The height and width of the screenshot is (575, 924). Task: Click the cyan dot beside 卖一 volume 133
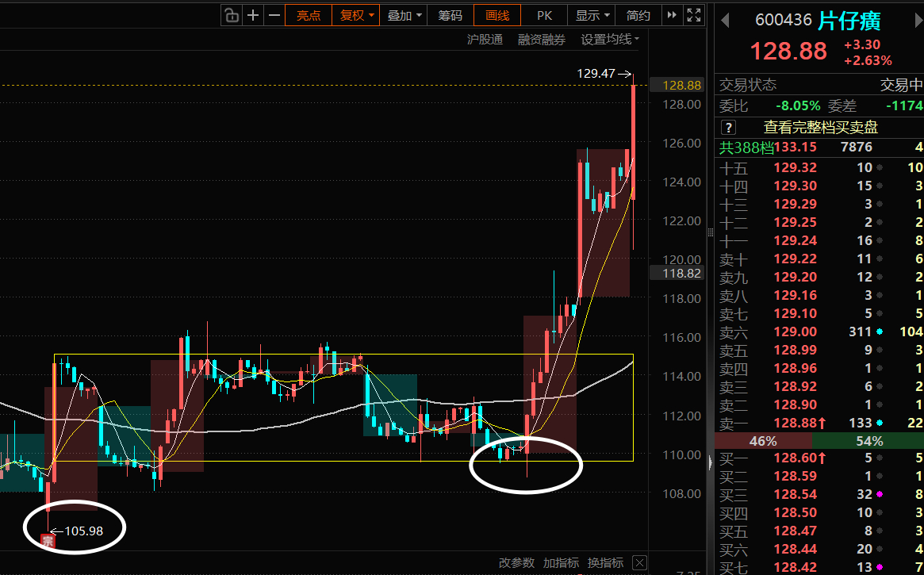click(880, 423)
